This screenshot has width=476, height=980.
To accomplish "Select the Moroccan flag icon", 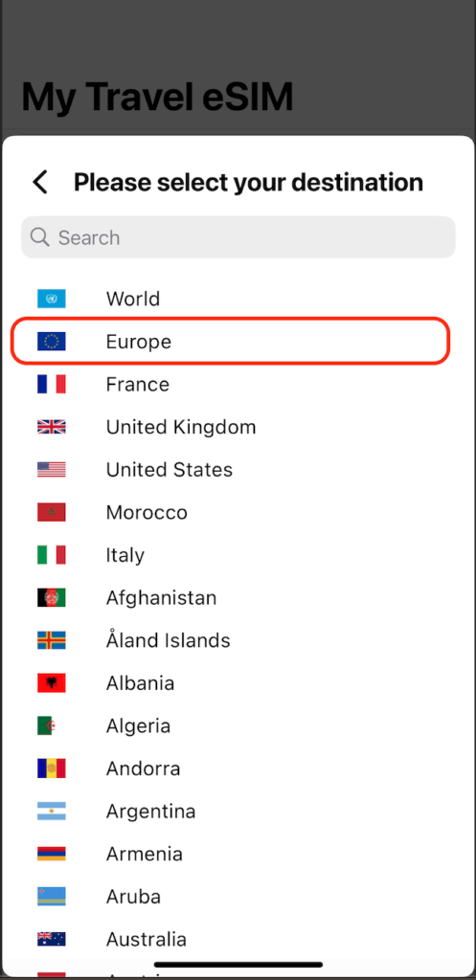I will pos(52,513).
